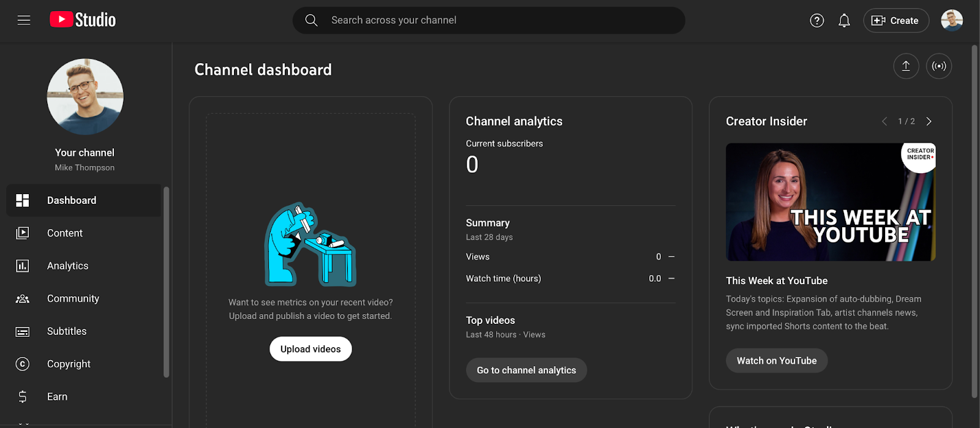Click the Copyright circle-C icon
This screenshot has width=980, height=428.
23,364
